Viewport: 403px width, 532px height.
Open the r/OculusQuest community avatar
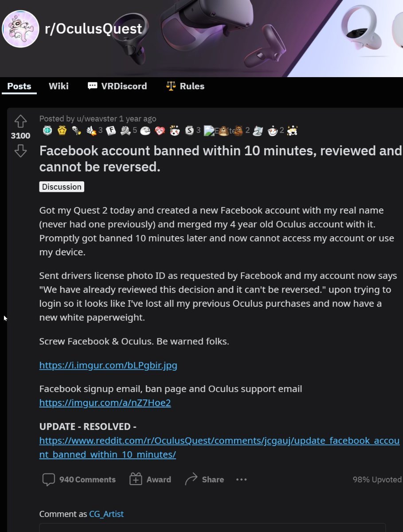(x=20, y=29)
